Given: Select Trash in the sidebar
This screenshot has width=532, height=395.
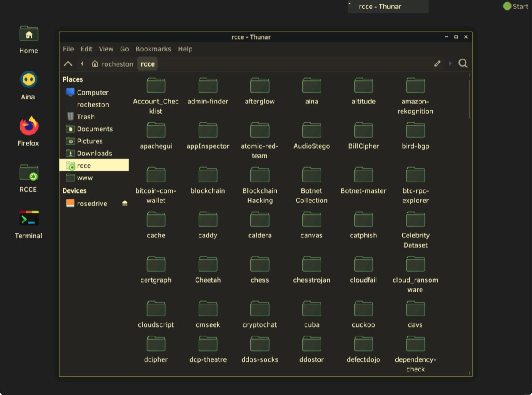Looking at the screenshot, I should point(86,117).
